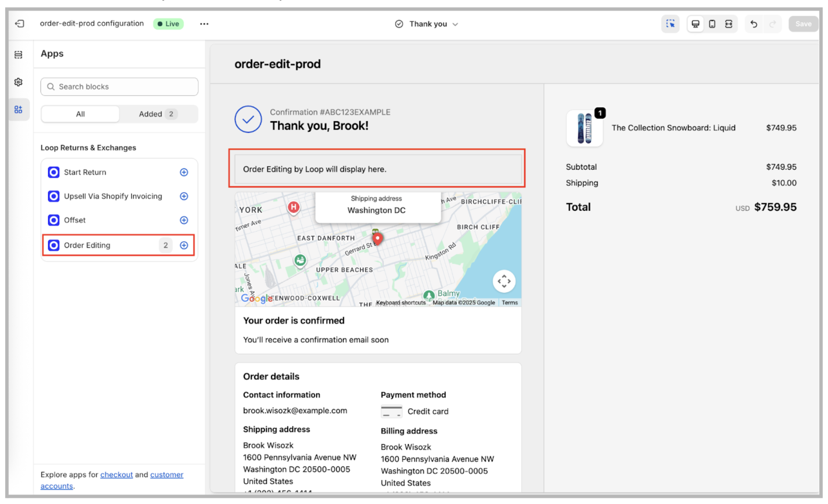
Task: Switch to mobile preview icon
Action: tap(712, 24)
